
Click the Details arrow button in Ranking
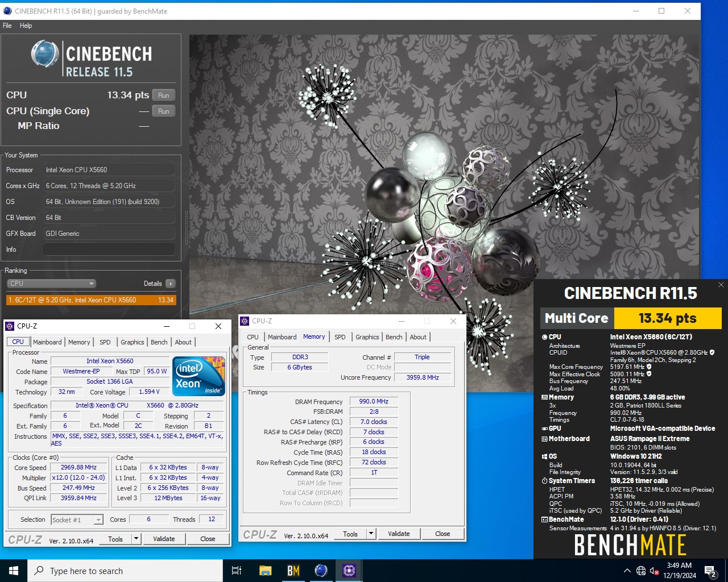171,284
